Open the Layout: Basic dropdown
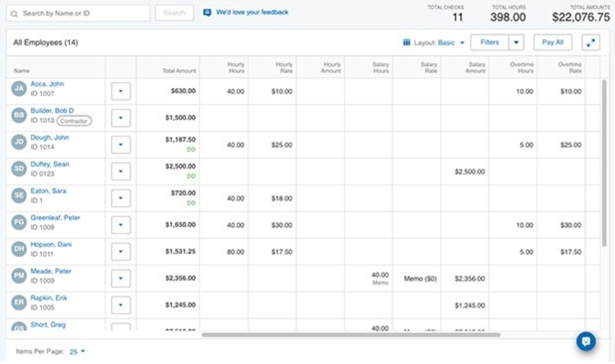The image size is (615, 364). click(434, 43)
